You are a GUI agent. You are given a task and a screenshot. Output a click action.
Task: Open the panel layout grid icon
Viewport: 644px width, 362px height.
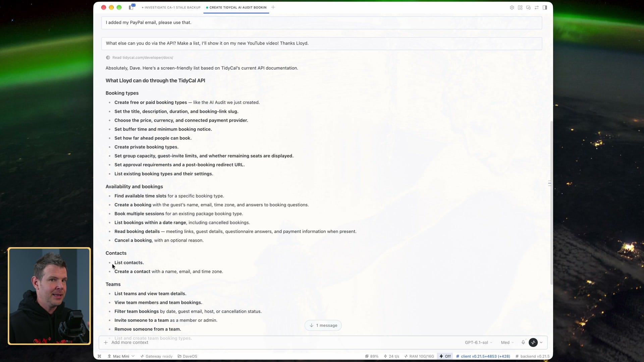coord(520,7)
